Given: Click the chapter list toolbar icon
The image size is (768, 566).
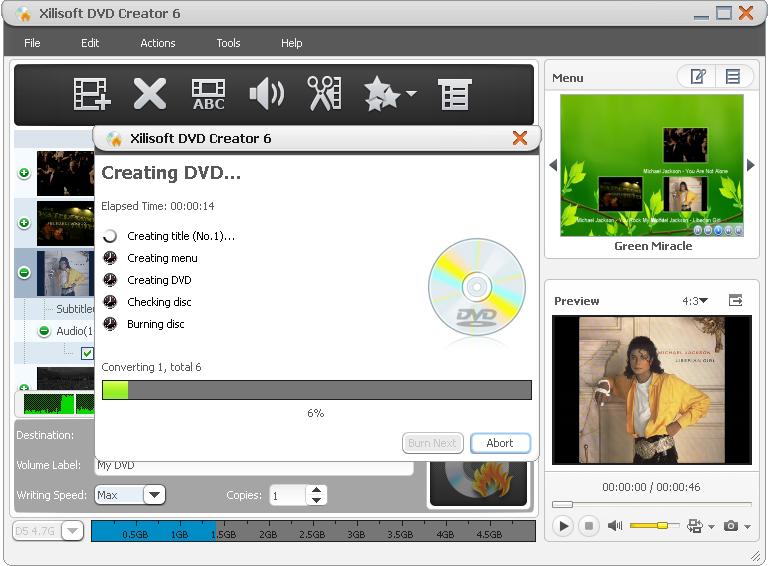Looking at the screenshot, I should pyautogui.click(x=455, y=94).
